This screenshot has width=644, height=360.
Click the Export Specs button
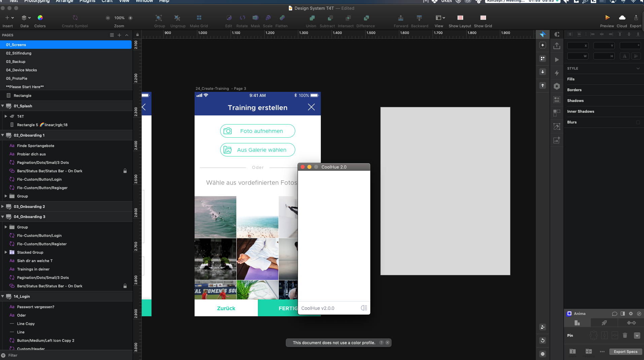625,352
